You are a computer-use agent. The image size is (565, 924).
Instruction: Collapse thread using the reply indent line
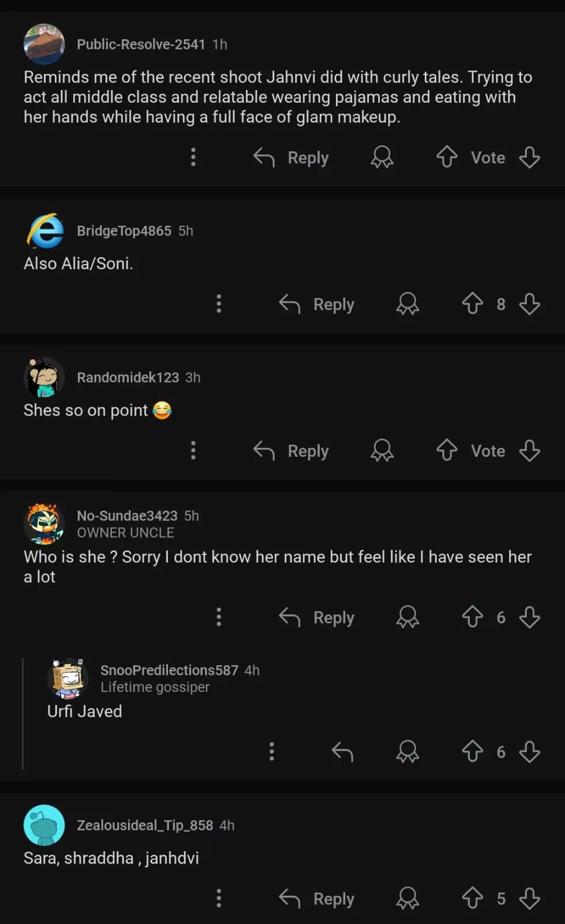[x=23, y=714]
